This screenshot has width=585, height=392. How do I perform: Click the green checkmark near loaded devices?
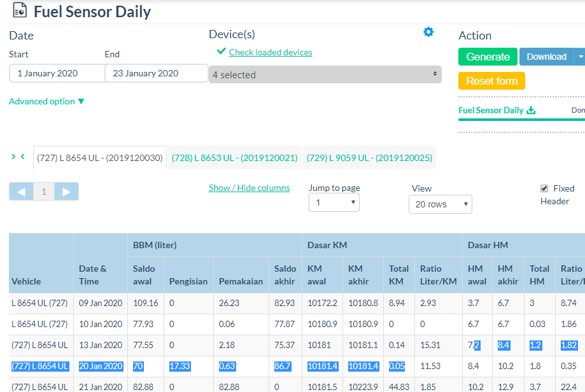[221, 52]
